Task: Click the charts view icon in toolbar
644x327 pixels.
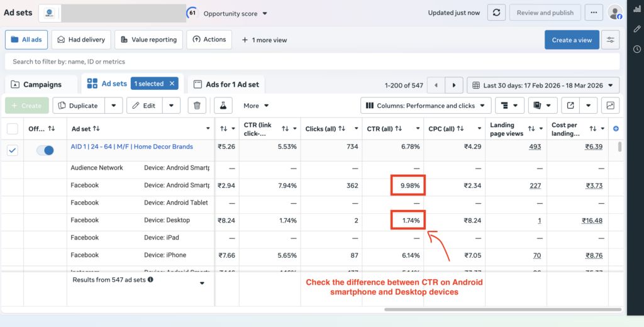Action: (610, 106)
